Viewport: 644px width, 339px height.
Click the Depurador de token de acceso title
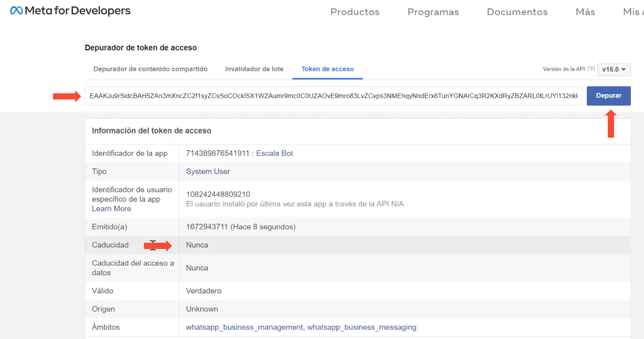(x=141, y=48)
